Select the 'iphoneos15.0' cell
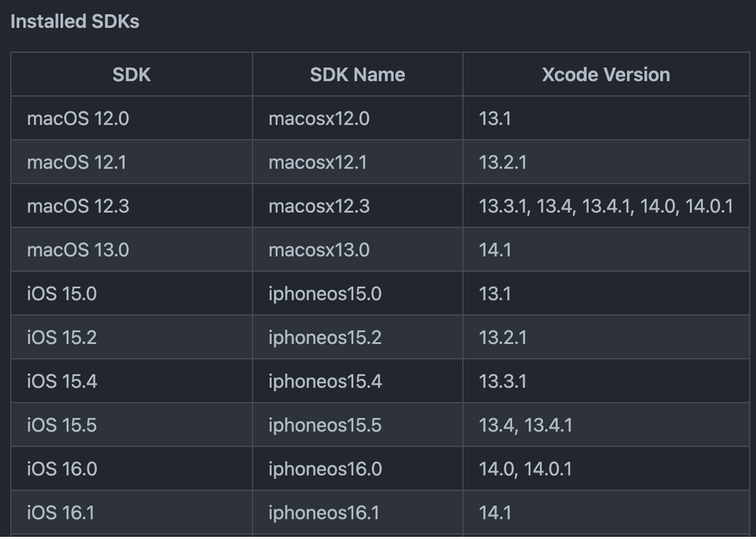The height and width of the screenshot is (540, 756). pyautogui.click(x=357, y=294)
